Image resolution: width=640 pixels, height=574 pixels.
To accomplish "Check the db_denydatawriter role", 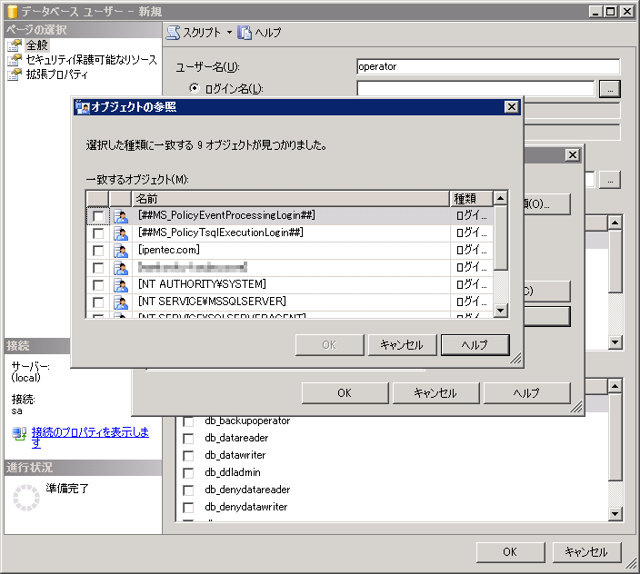I will [x=188, y=507].
